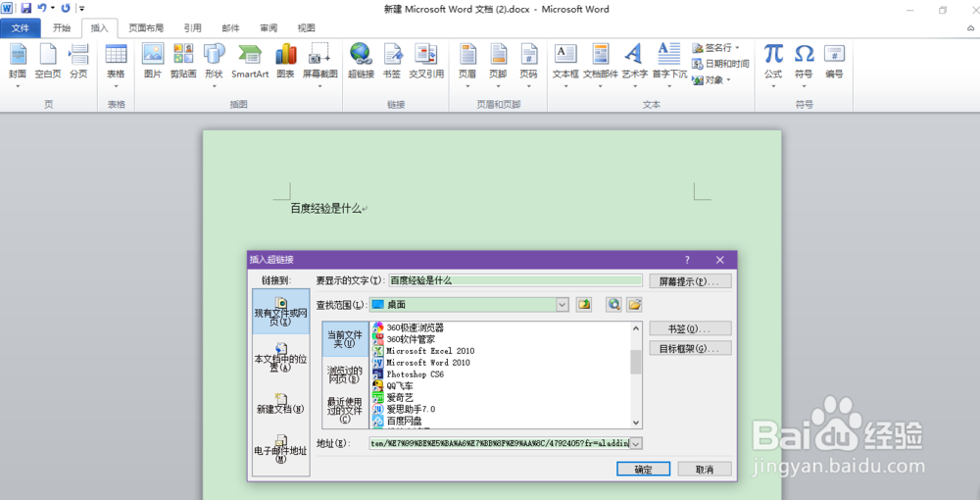
Task: Show 当前文件夹 current folder list
Action: click(x=345, y=339)
